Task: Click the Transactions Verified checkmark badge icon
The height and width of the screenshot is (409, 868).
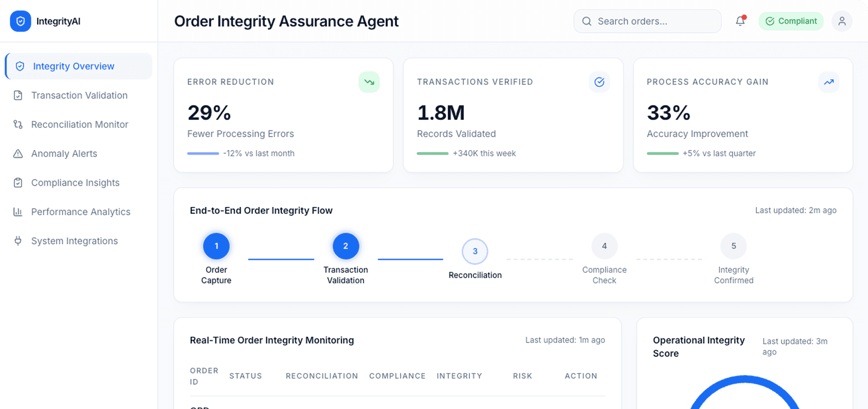Action: [599, 82]
